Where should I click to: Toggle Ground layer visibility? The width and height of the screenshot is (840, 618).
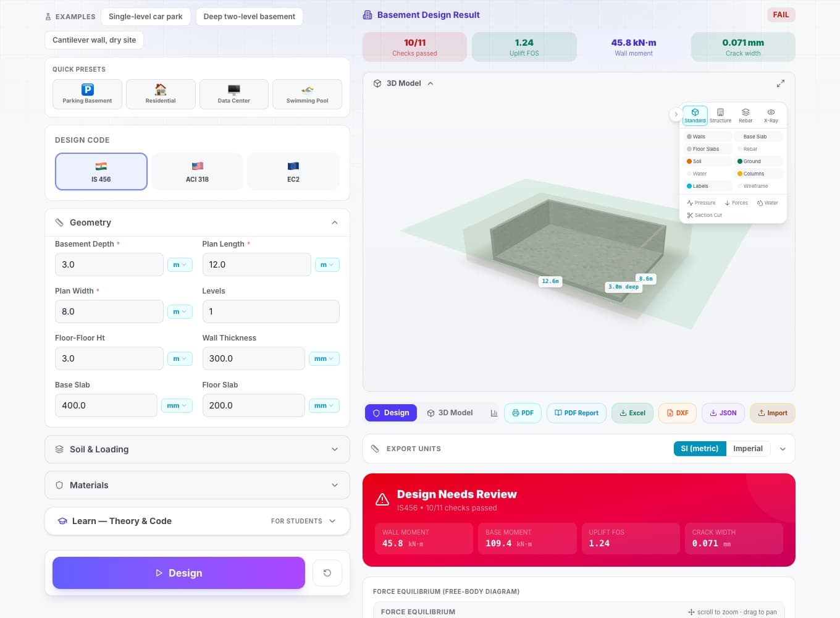pyautogui.click(x=758, y=161)
